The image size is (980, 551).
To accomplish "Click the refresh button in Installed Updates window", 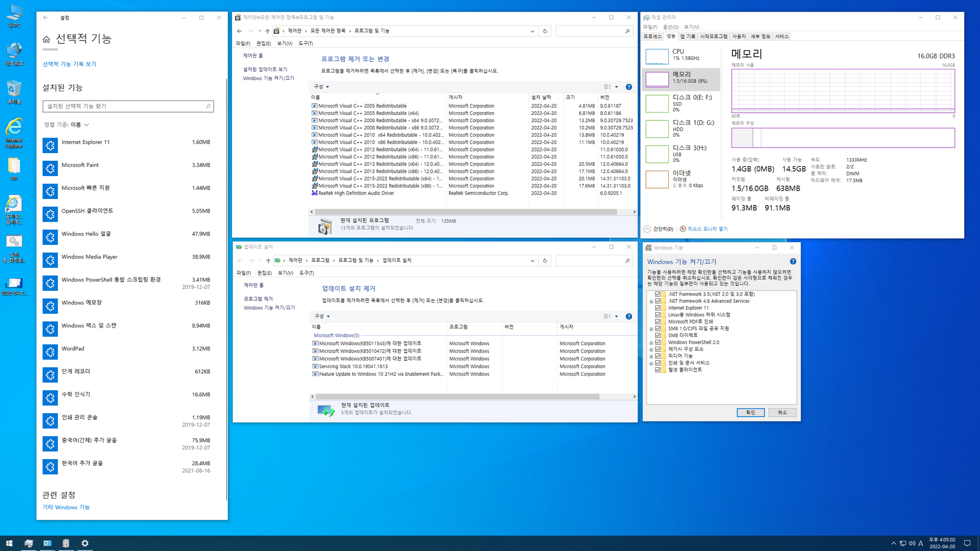I will click(x=545, y=261).
